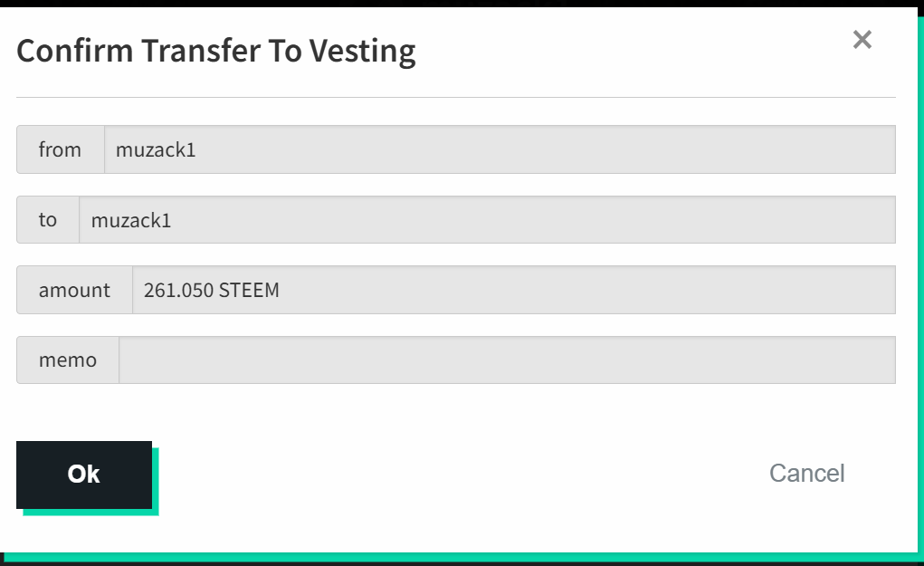
Task: Cancel the transfer to vesting
Action: click(x=806, y=474)
